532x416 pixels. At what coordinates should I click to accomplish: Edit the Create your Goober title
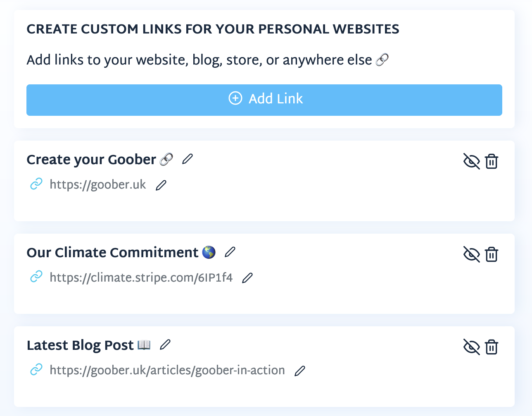coord(188,159)
